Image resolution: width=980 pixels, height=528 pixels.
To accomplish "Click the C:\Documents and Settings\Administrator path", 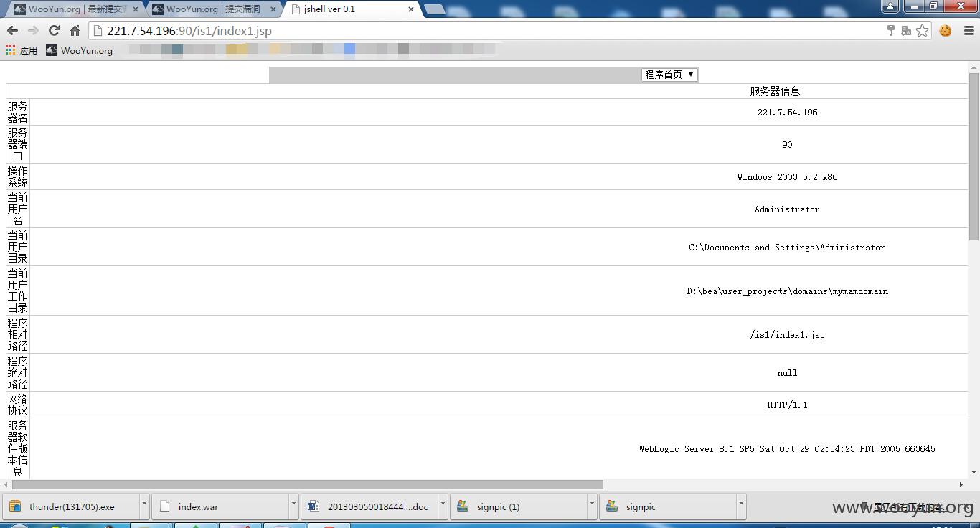I will 787,247.
